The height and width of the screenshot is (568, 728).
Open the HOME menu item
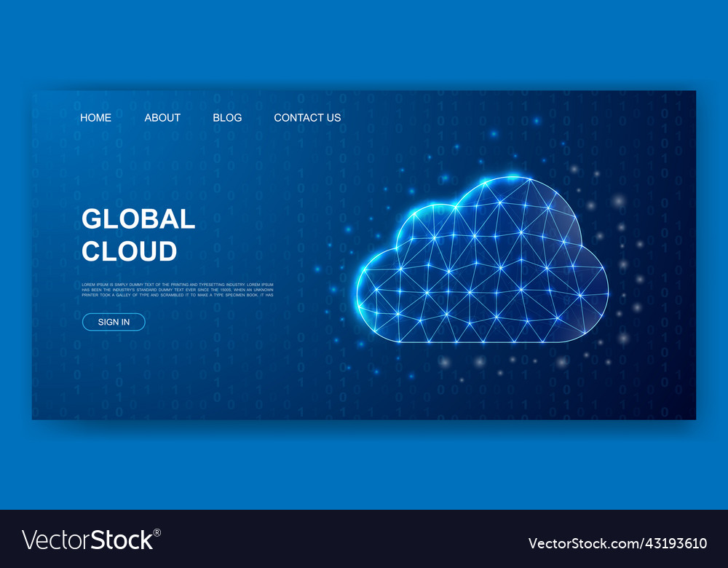(95, 118)
